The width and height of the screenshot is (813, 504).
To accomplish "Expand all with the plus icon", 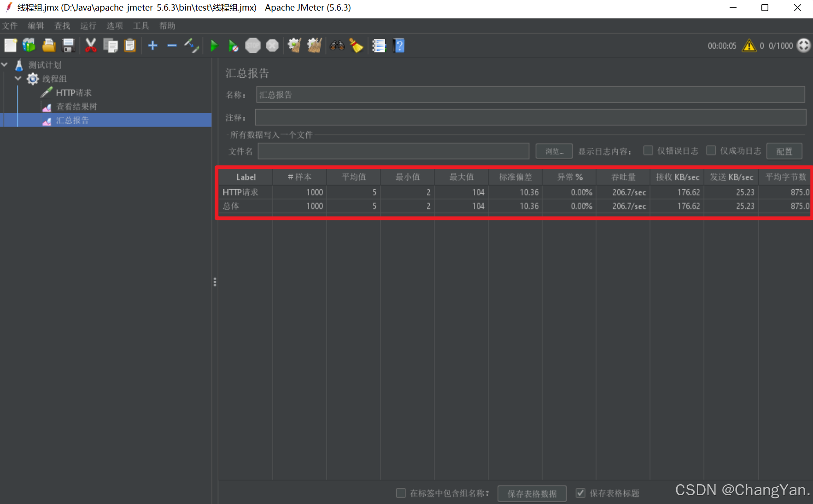I will pyautogui.click(x=153, y=46).
